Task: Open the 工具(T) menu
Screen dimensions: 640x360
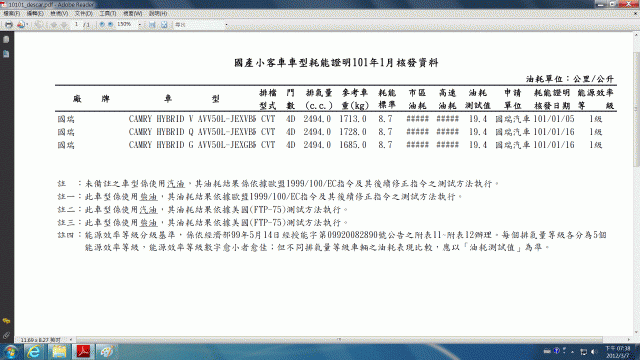Action: click(108, 13)
